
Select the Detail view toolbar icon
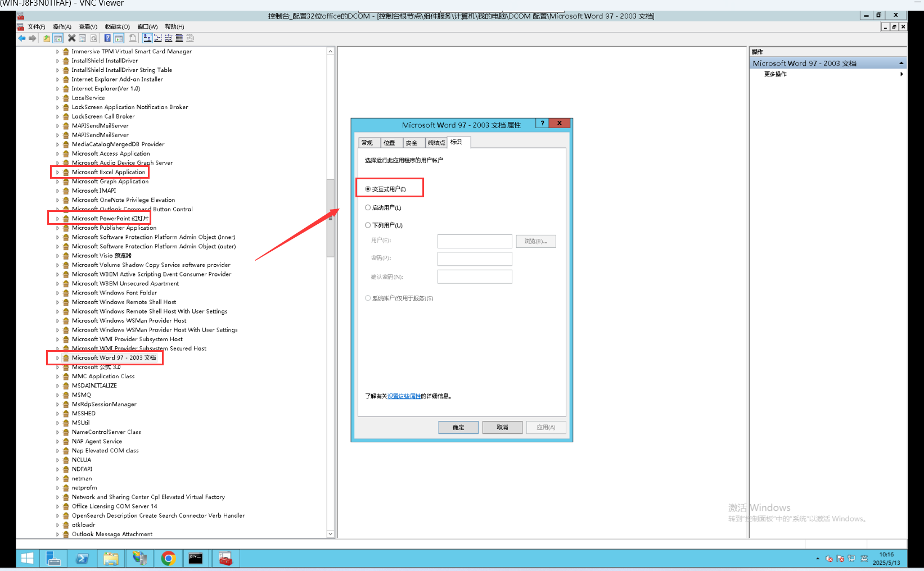[179, 38]
